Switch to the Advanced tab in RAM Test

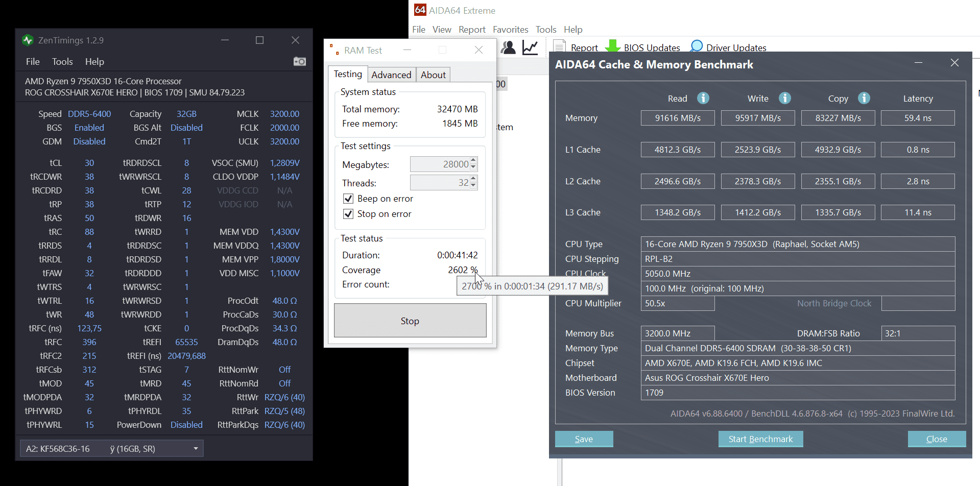(x=391, y=75)
